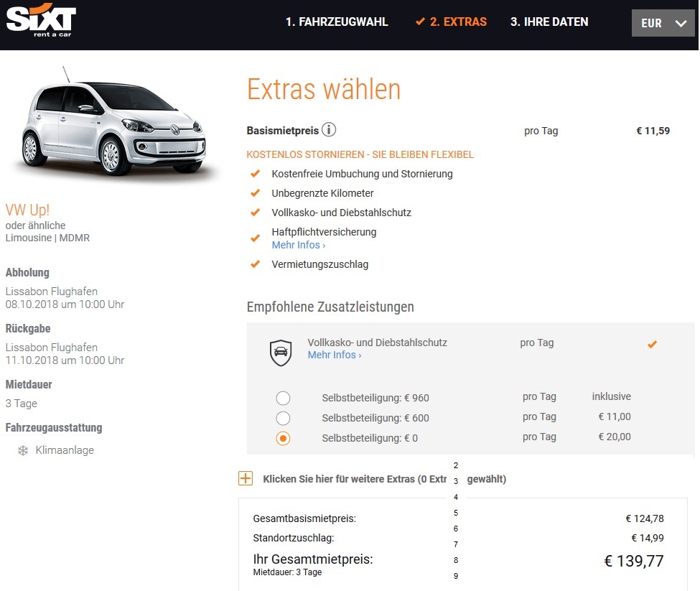Click the VW Up! car photo

click(115, 126)
